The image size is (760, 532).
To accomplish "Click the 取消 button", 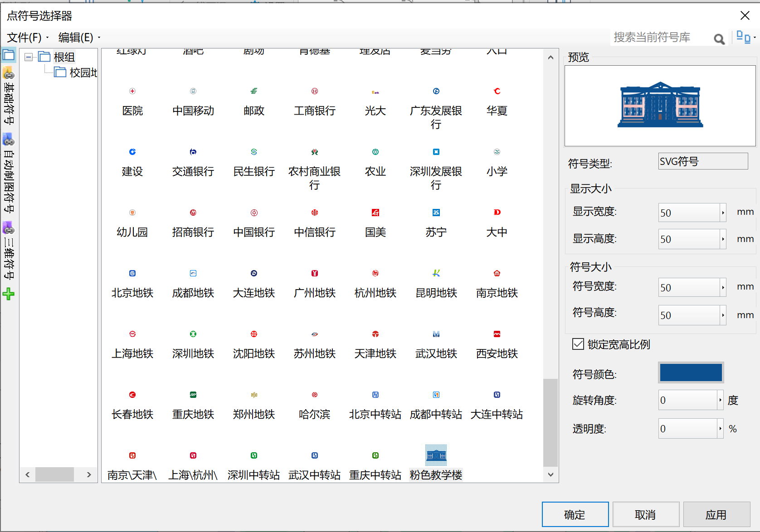I will (x=646, y=514).
